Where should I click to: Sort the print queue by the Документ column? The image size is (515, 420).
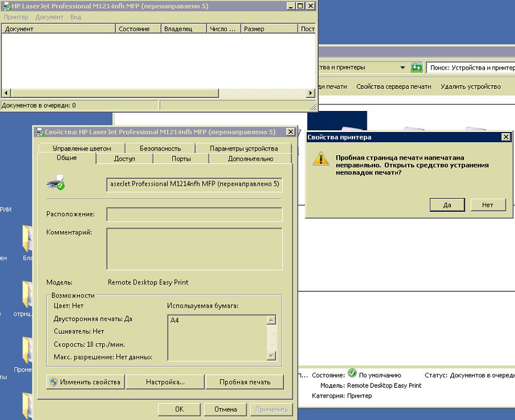[x=58, y=29]
